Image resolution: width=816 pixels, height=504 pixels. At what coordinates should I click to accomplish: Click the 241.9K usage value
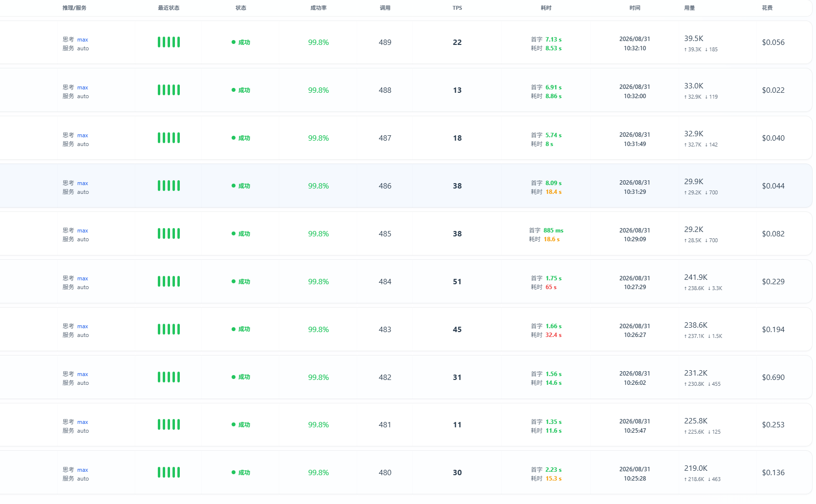[x=696, y=277]
